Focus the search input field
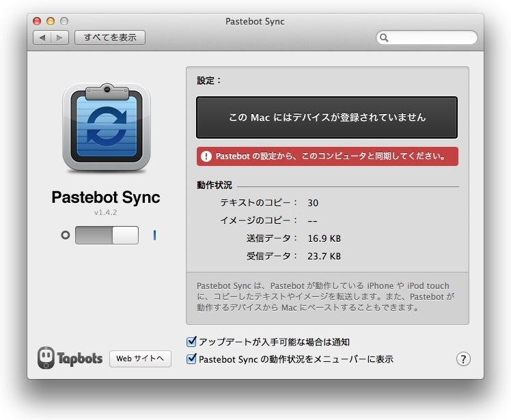The height and width of the screenshot is (420, 511). point(432,38)
